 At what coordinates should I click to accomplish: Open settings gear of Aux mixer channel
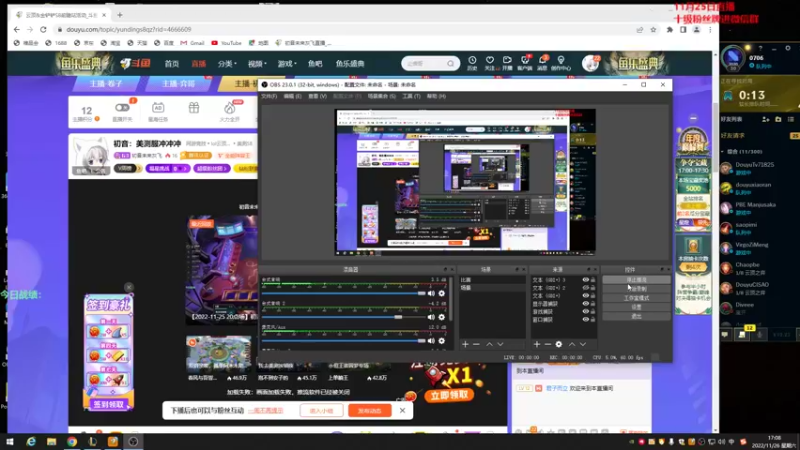tap(442, 340)
